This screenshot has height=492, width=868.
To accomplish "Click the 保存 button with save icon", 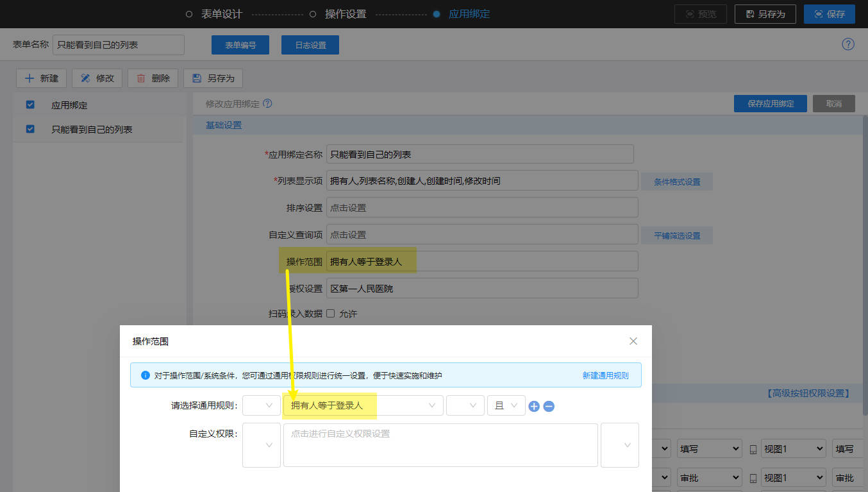I will pos(829,13).
